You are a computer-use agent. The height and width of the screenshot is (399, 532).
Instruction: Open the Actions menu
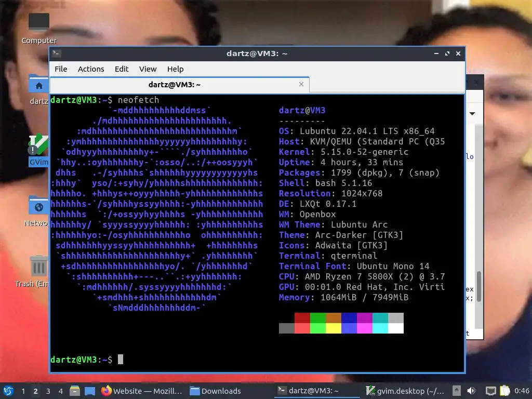[91, 69]
